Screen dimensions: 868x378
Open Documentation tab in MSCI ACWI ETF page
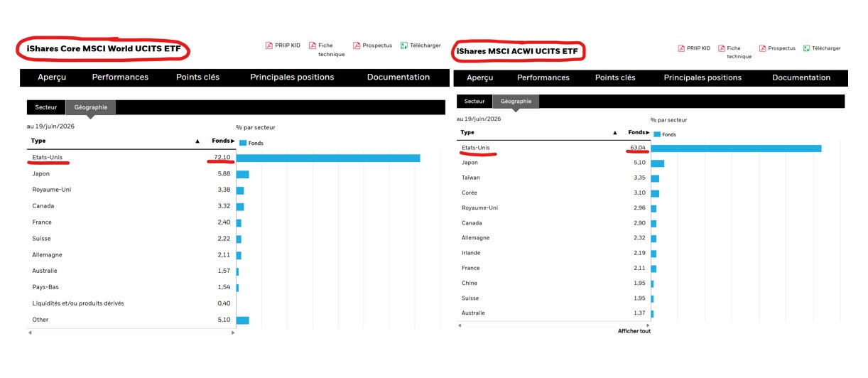pyautogui.click(x=801, y=77)
